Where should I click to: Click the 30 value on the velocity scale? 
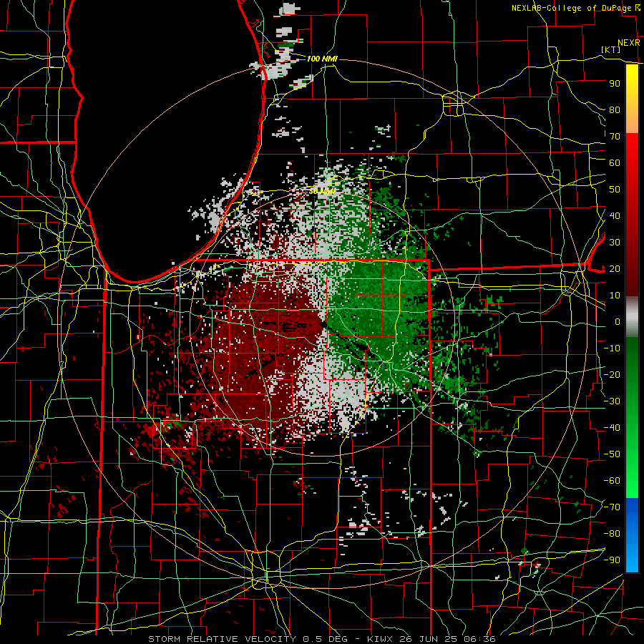(x=615, y=243)
